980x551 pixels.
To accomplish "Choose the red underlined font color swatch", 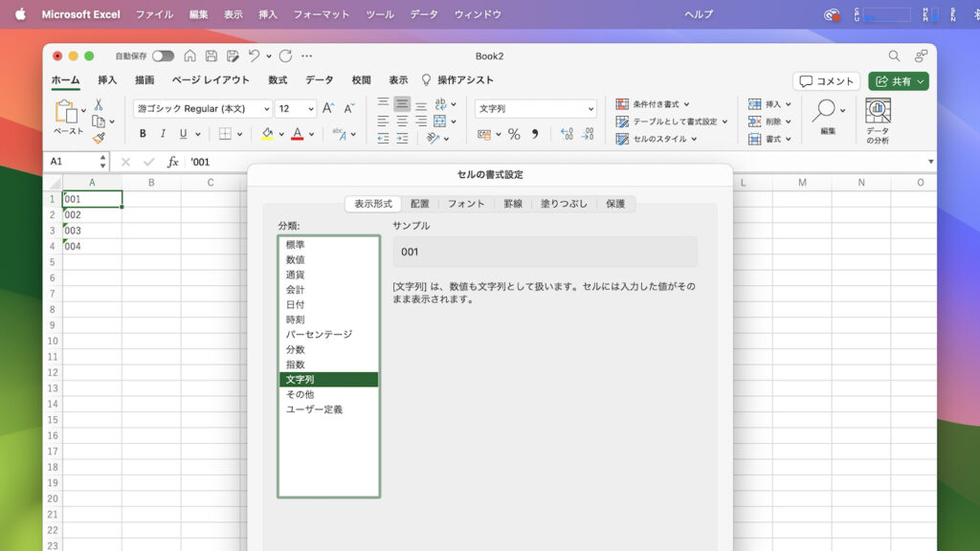I will pyautogui.click(x=298, y=132).
